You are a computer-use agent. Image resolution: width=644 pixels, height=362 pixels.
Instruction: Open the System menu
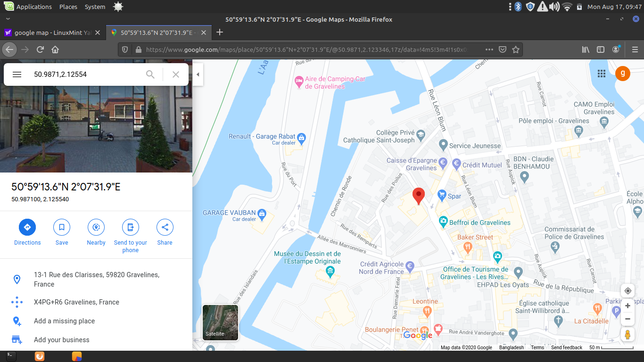95,7
